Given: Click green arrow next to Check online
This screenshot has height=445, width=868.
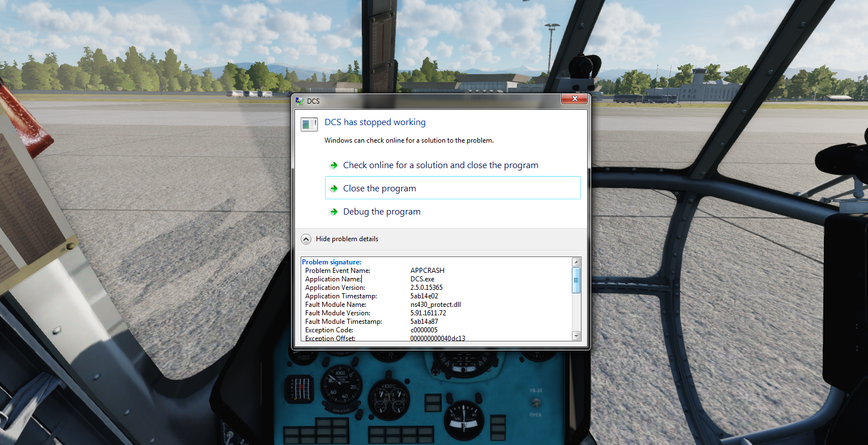Looking at the screenshot, I should coord(333,165).
